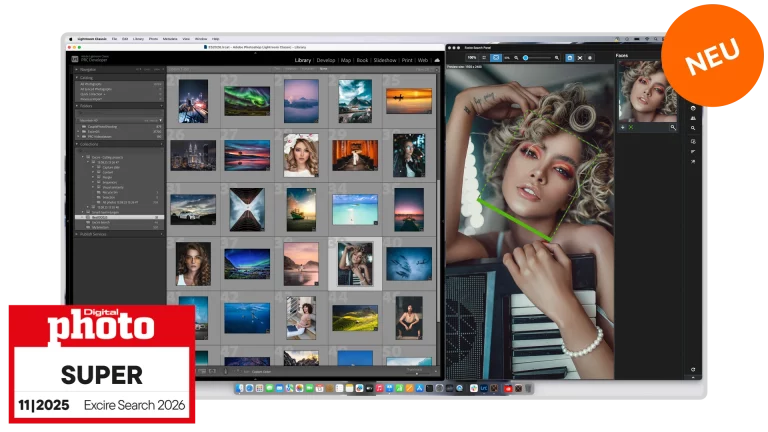Click the globe icon in right sidebar
The image size is (768, 432).
(x=693, y=108)
